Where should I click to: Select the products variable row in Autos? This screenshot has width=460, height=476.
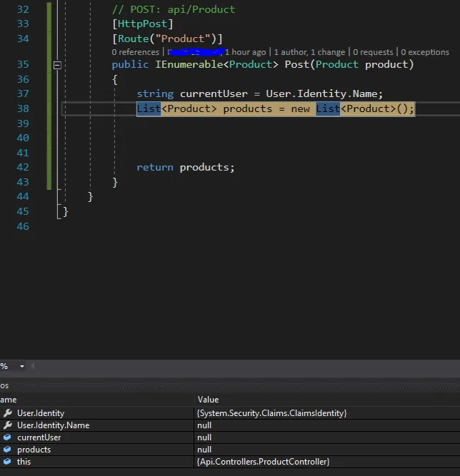point(34,450)
